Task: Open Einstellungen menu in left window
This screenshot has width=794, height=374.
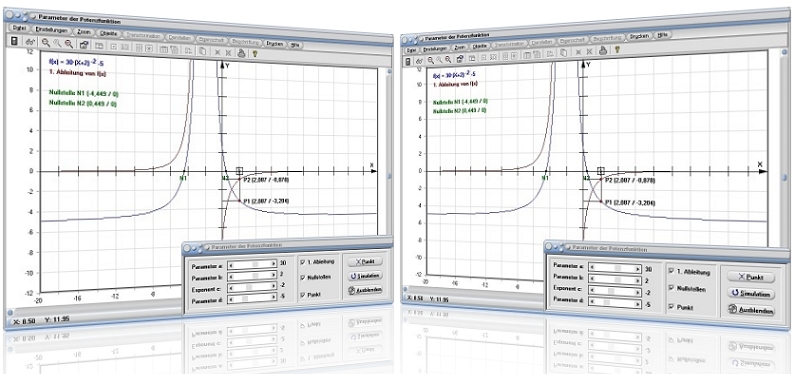Action: (x=51, y=30)
